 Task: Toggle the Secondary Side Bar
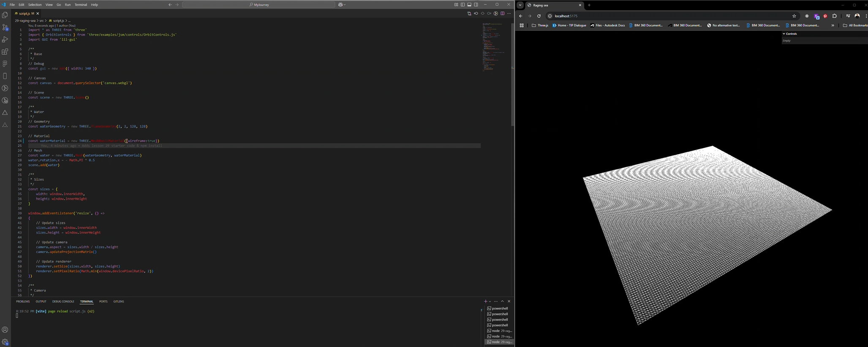(476, 5)
